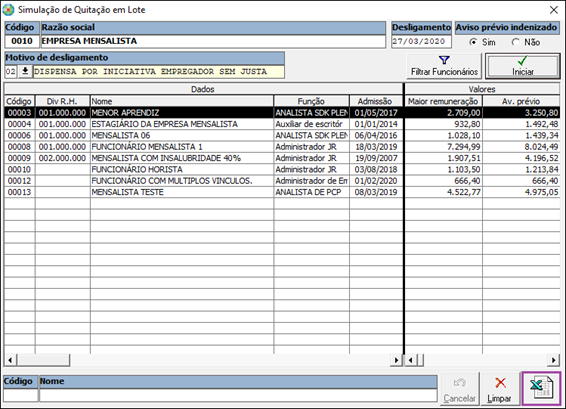The width and height of the screenshot is (566, 409).
Task: Open the Motivo de desligamento dropdown arrow
Action: coord(25,71)
